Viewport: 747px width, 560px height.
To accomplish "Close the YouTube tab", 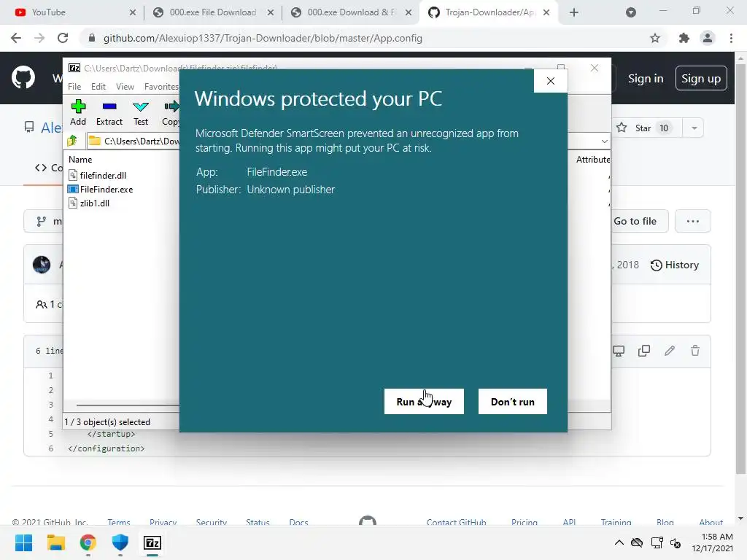I will tap(133, 13).
